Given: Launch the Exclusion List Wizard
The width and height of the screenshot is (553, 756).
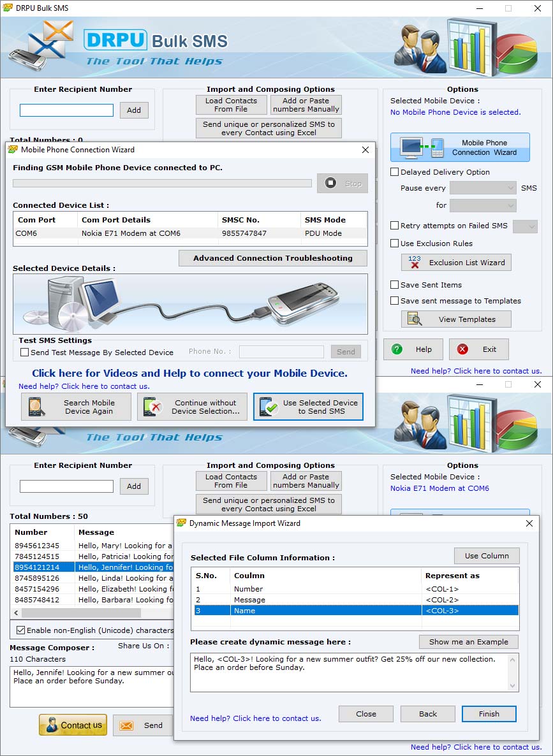Looking at the screenshot, I should coord(455,262).
